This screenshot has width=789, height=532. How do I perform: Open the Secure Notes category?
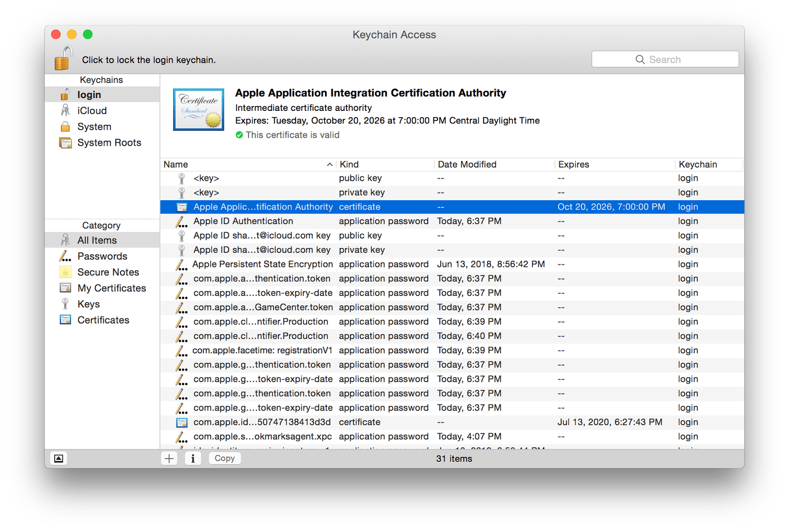(x=108, y=272)
